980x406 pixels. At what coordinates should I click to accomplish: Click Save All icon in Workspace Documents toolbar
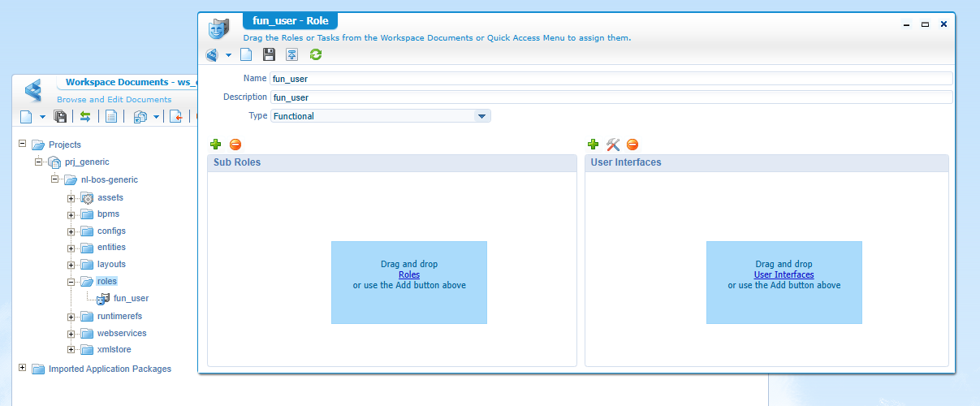tap(59, 116)
